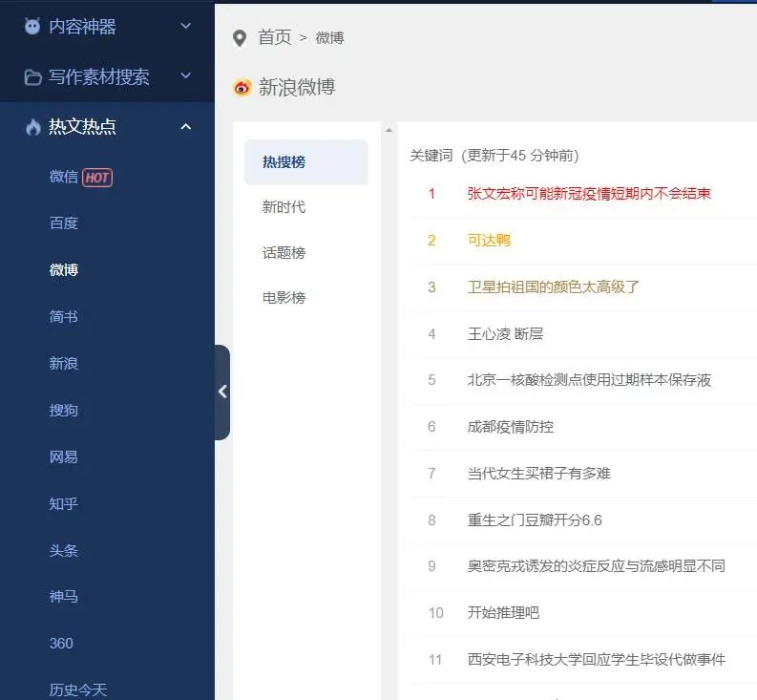Screen dimensions: 757x700
Task: Switch to the 话题榜 tab
Action: tap(284, 252)
